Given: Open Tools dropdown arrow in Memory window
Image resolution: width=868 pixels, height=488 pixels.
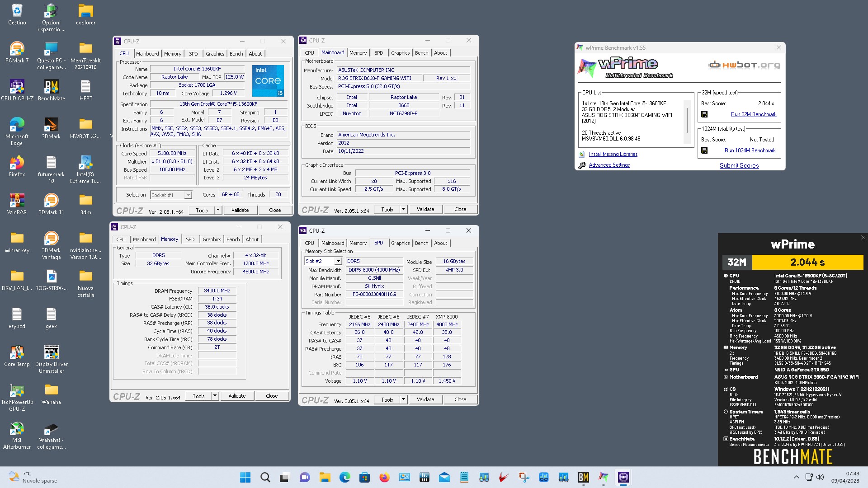Looking at the screenshot, I should click(215, 396).
